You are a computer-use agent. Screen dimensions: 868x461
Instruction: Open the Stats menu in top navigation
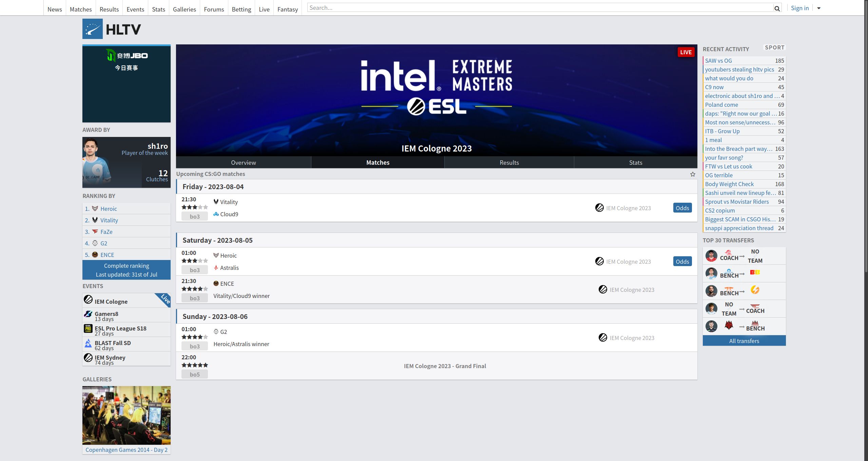(x=158, y=9)
